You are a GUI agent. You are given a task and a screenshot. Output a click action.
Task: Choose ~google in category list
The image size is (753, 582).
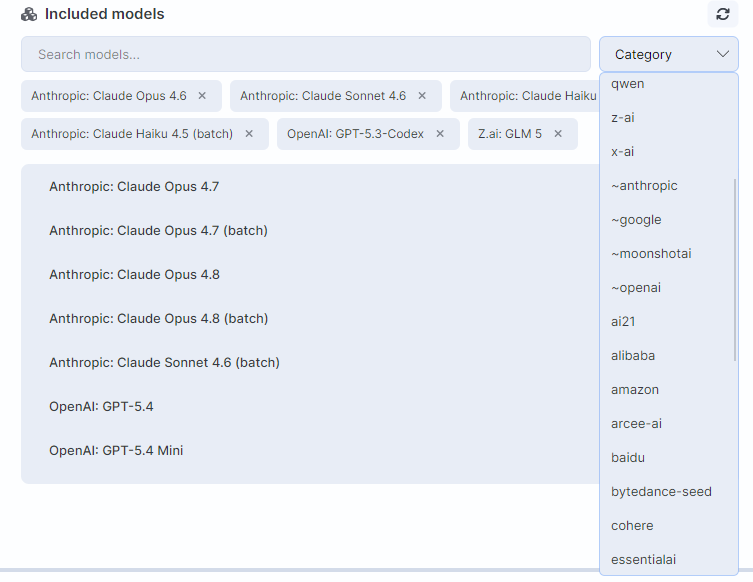(668, 220)
